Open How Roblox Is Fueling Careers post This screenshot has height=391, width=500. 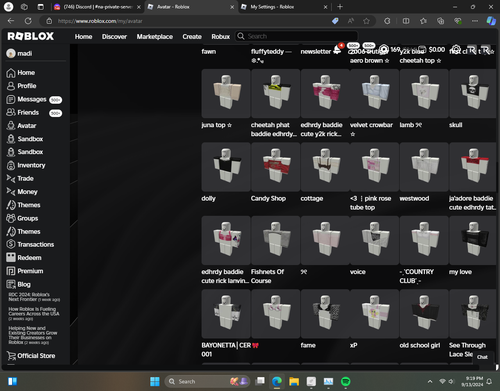pos(34,314)
